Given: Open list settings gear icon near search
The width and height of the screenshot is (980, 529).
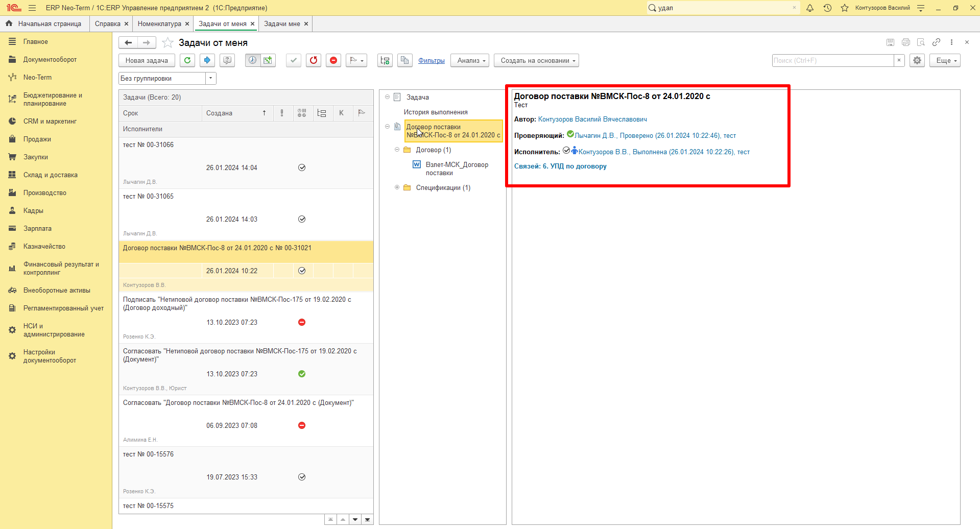Looking at the screenshot, I should coord(917,60).
